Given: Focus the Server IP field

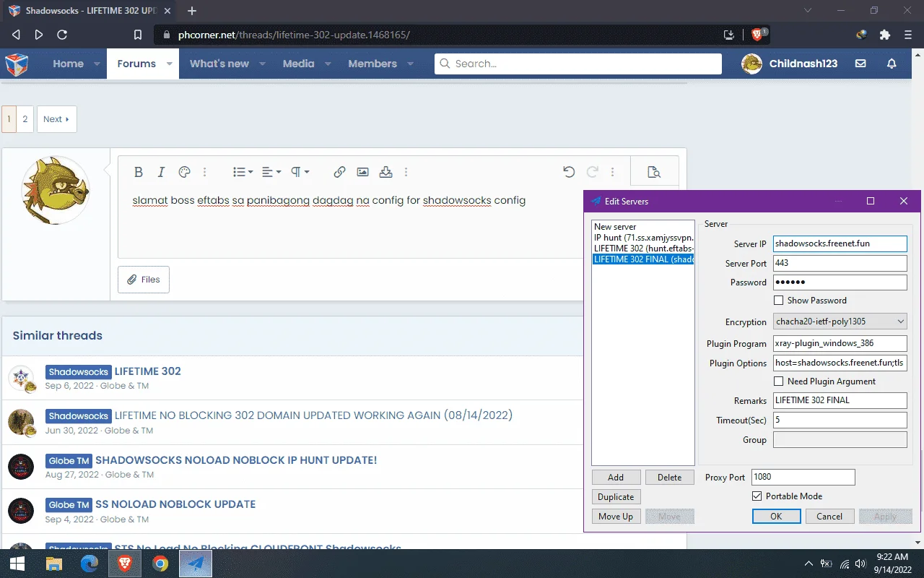Looking at the screenshot, I should pos(840,243).
